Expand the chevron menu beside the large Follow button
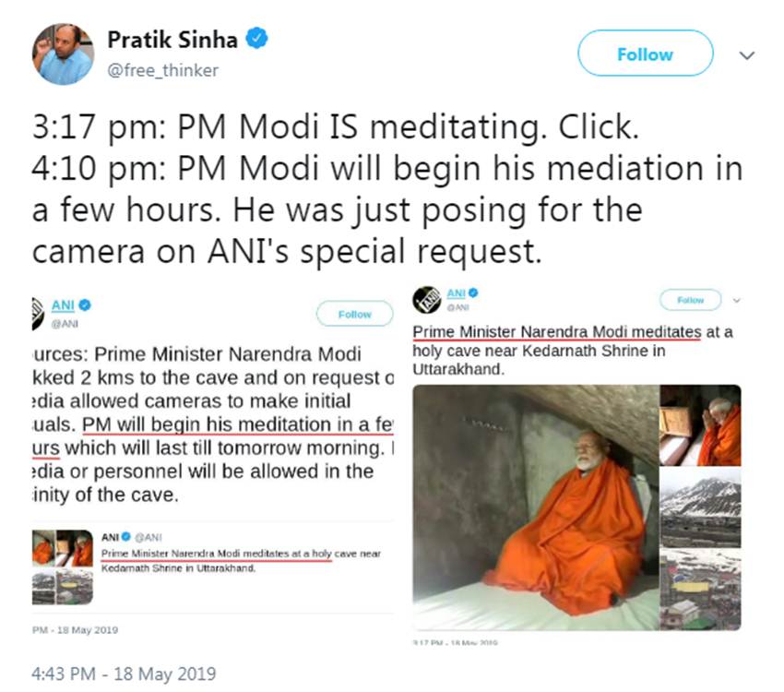The image size is (784, 692). click(748, 55)
